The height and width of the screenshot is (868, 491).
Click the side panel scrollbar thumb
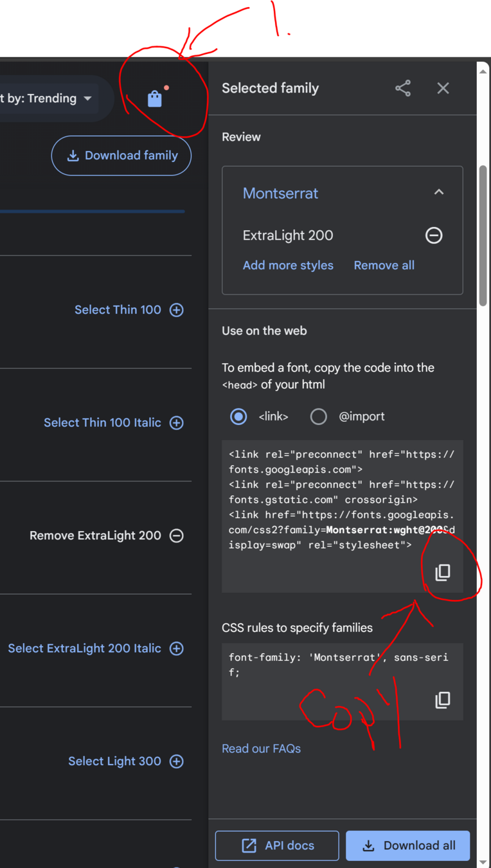(483, 235)
